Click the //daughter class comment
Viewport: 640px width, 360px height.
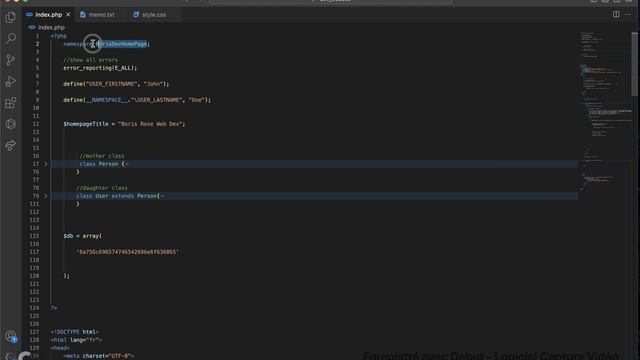click(102, 188)
